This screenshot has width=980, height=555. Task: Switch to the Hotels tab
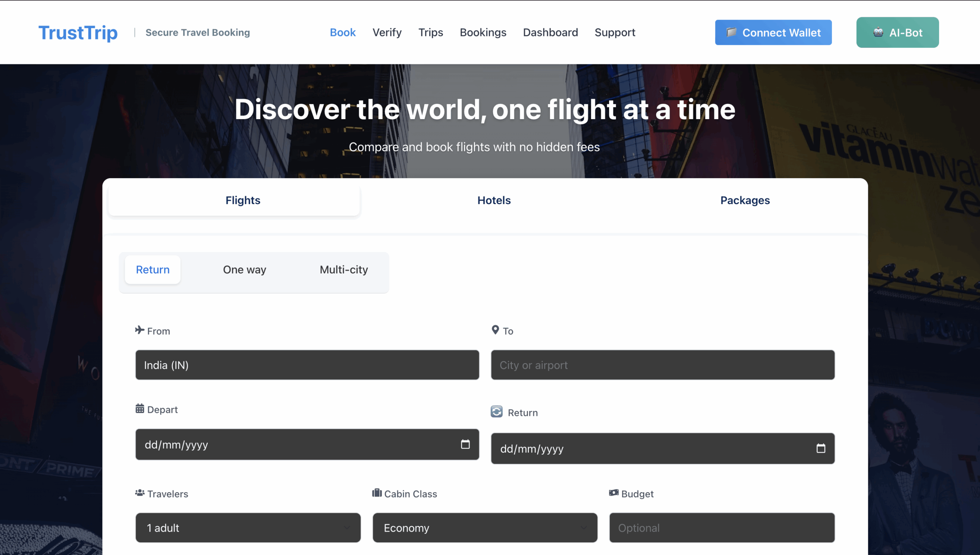point(494,200)
